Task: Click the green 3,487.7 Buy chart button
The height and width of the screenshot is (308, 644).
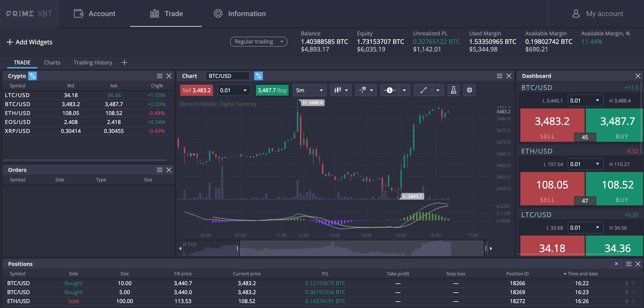Action: tap(272, 90)
